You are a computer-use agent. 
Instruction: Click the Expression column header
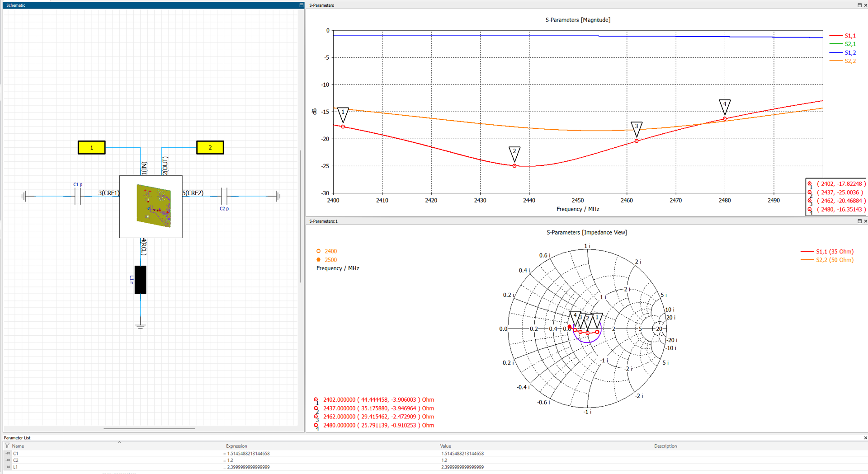(236, 446)
